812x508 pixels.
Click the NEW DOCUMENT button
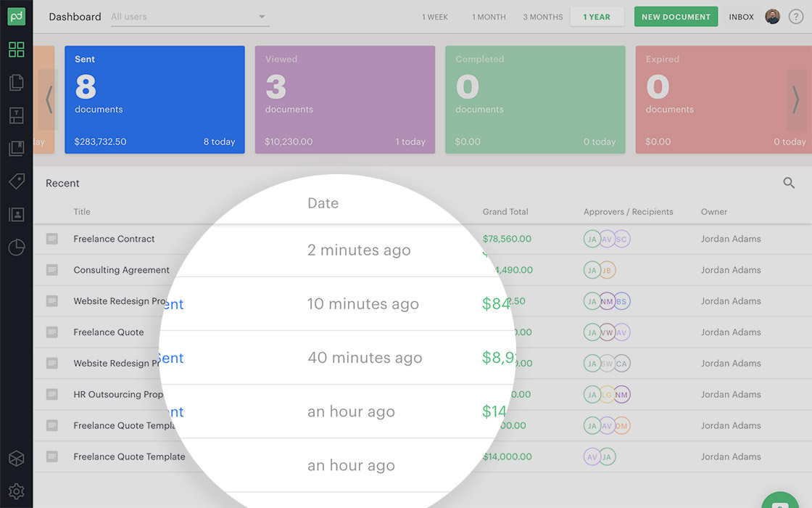click(676, 17)
